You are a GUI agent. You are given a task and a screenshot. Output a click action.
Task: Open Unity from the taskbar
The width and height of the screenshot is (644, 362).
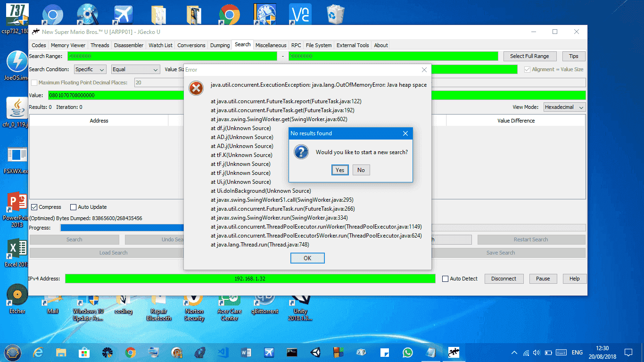[315, 352]
